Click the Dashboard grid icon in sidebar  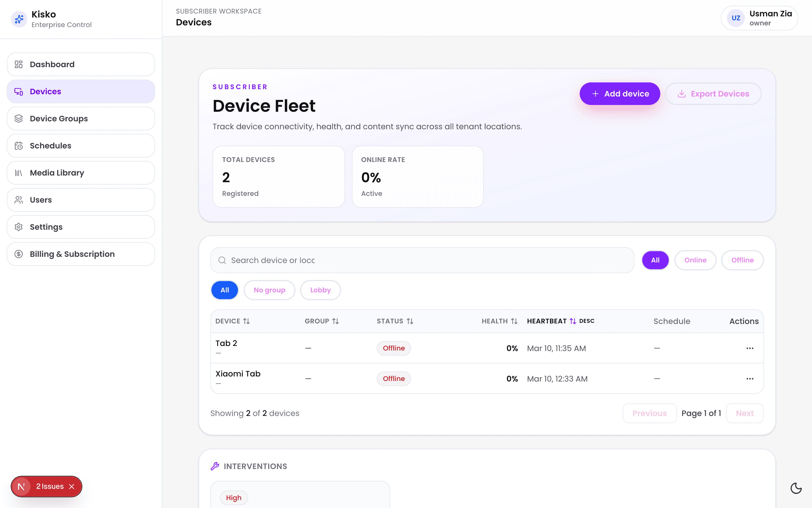(x=19, y=64)
